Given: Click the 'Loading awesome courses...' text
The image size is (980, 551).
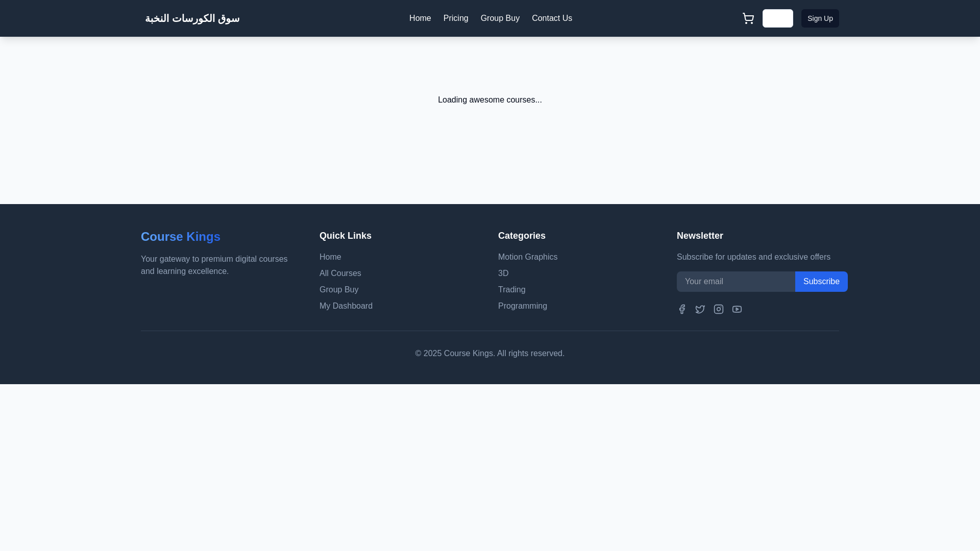Looking at the screenshot, I should tap(490, 100).
